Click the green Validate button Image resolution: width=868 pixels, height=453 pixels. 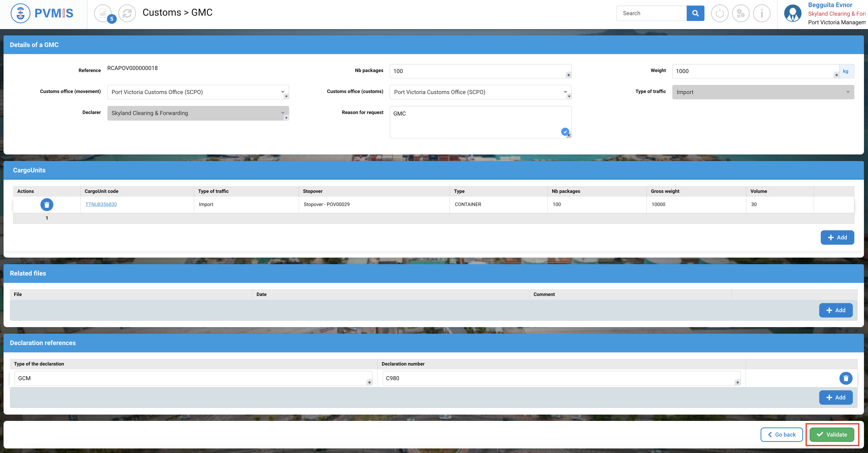(832, 435)
